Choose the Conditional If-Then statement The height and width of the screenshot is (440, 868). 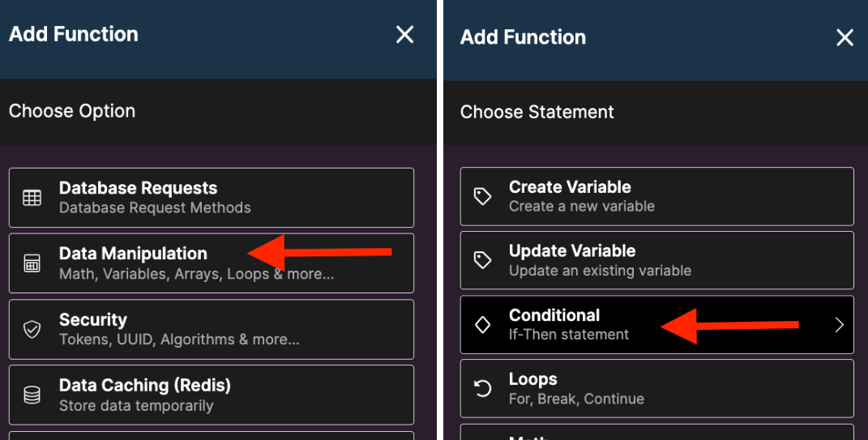pos(657,324)
